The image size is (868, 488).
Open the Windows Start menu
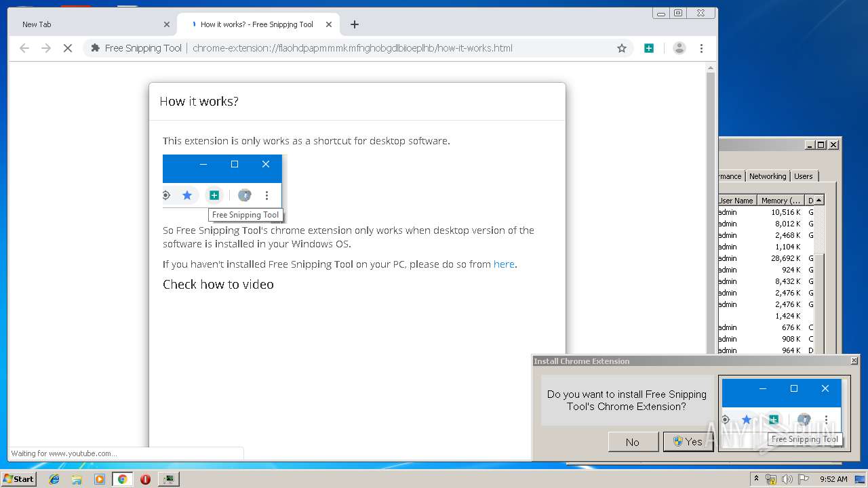18,479
